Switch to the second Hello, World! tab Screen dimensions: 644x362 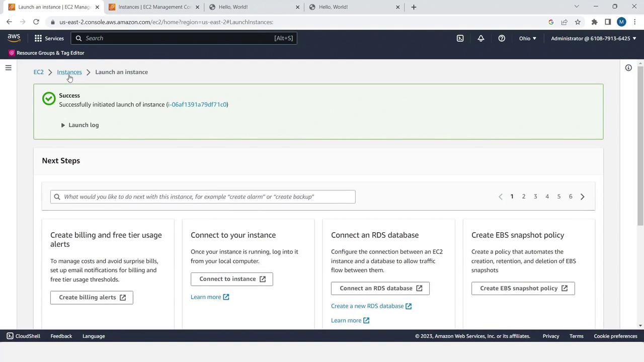pos(354,7)
